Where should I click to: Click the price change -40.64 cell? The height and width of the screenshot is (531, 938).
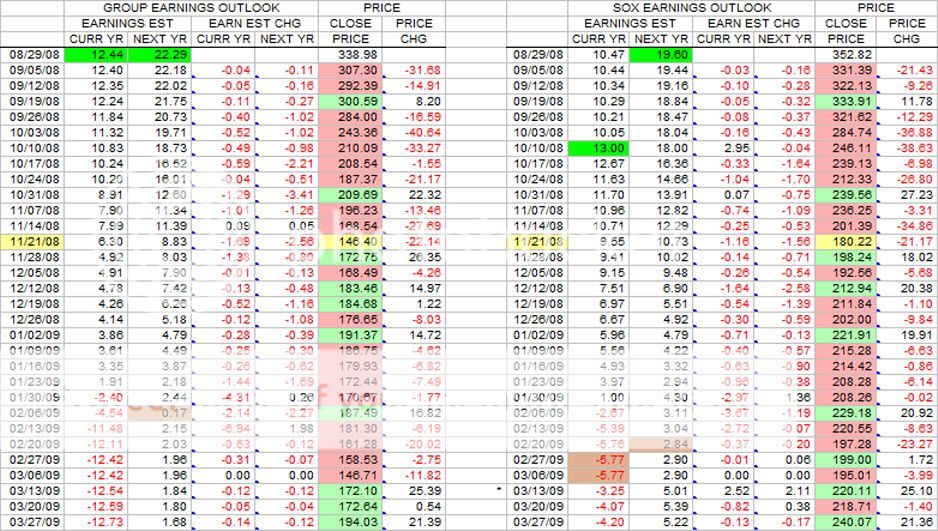(x=413, y=132)
